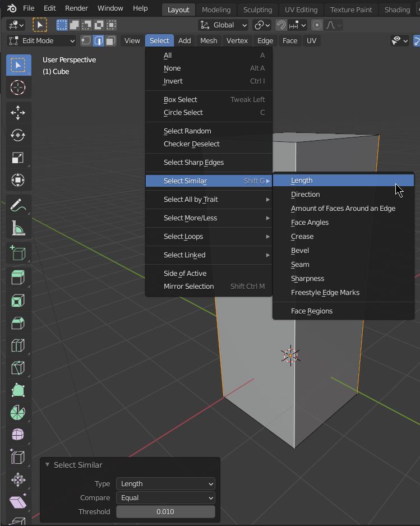Click Mirror Selection menu entry

pyautogui.click(x=209, y=287)
